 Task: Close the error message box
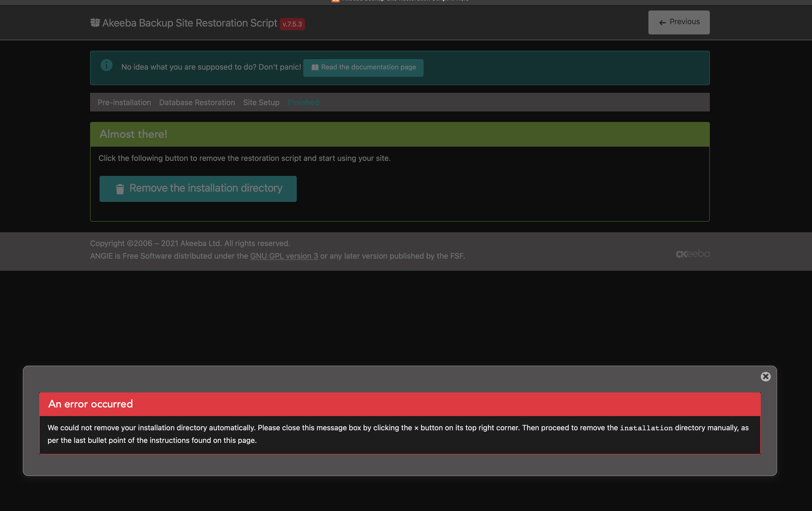(766, 376)
